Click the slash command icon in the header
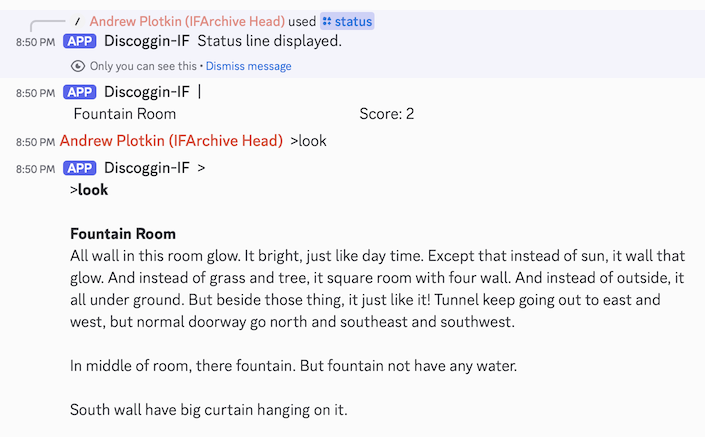Image resolution: width=705 pixels, height=437 pixels. tap(78, 21)
